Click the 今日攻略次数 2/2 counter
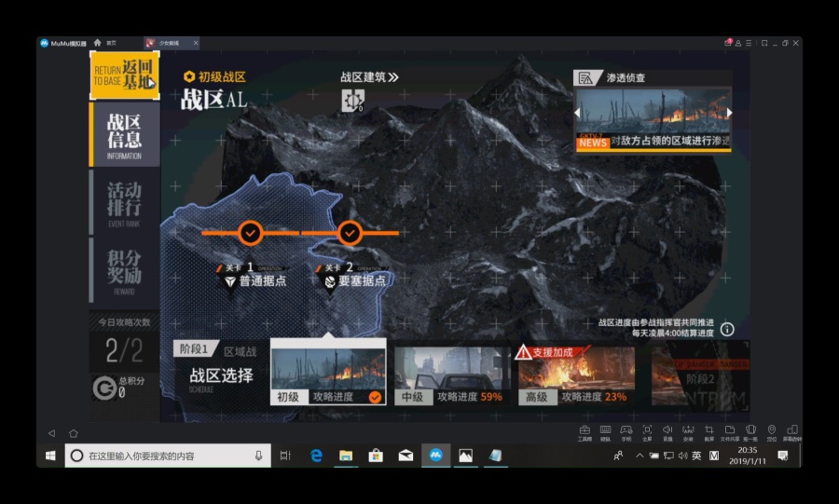Image resolution: width=839 pixels, height=504 pixels. (124, 350)
